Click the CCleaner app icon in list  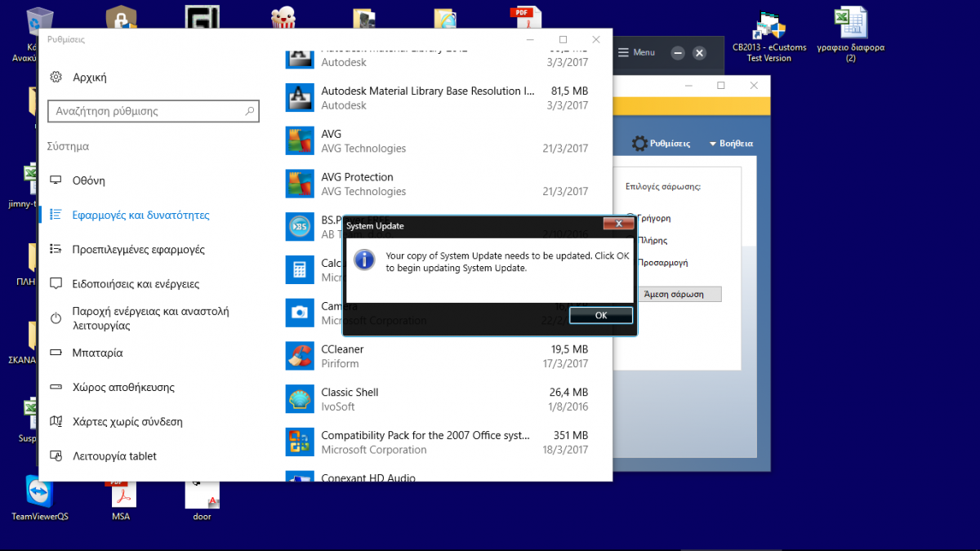click(x=300, y=356)
